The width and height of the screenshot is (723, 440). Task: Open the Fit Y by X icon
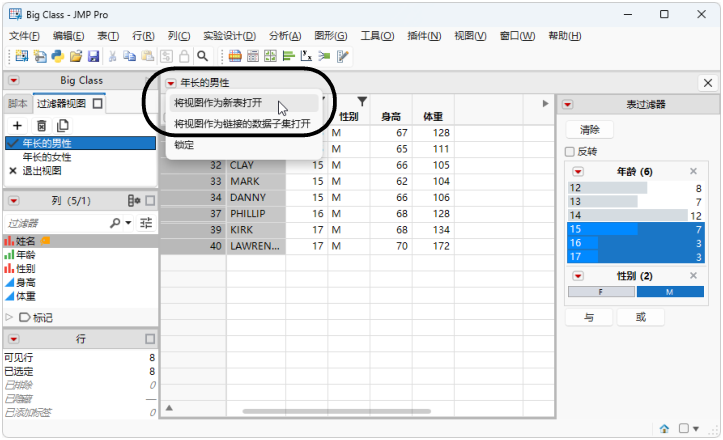point(306,56)
